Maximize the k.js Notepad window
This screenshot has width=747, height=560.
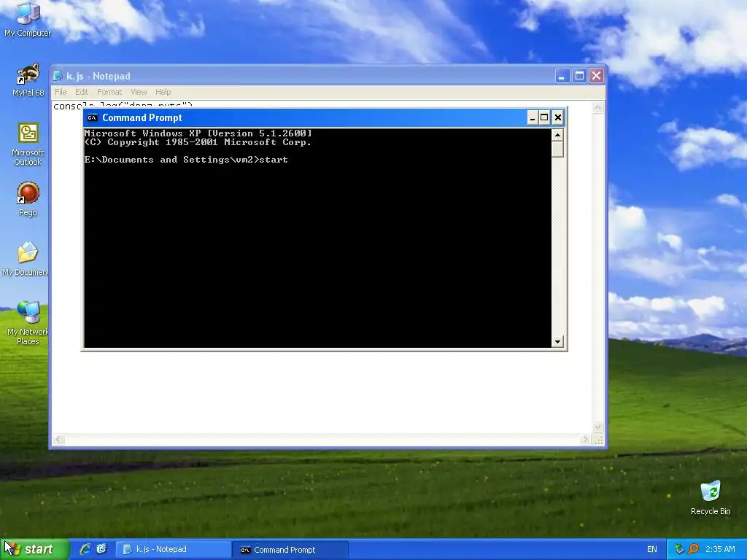(579, 76)
